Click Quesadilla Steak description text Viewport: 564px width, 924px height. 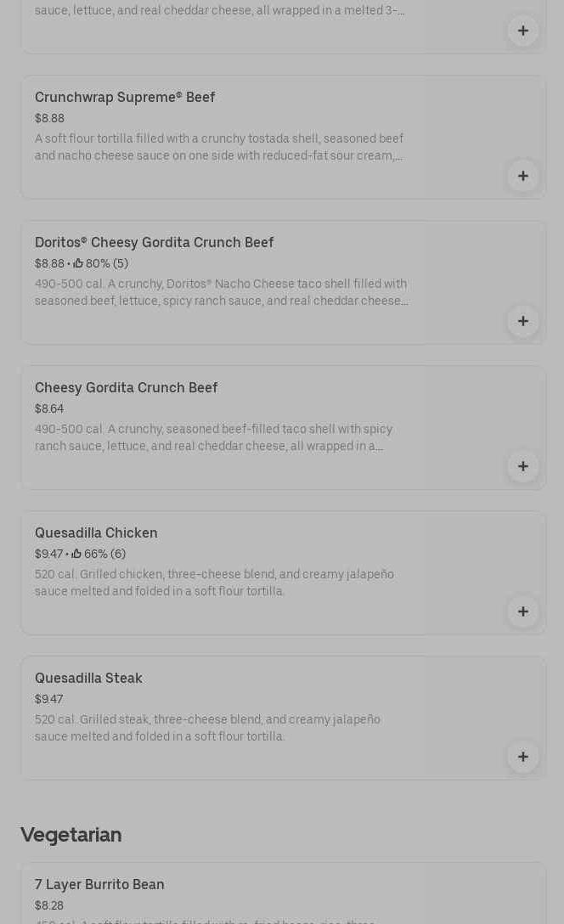tap(207, 728)
